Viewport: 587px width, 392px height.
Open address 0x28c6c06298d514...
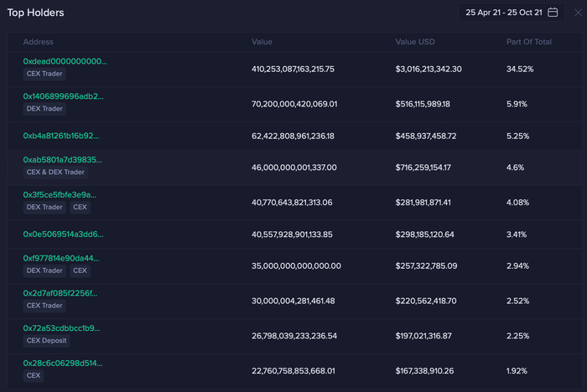62,363
